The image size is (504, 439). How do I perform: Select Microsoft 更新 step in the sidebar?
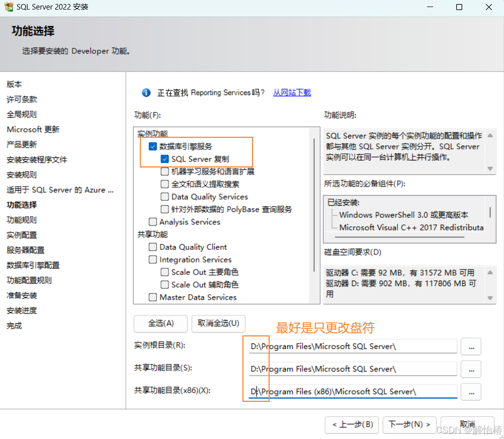tap(33, 130)
